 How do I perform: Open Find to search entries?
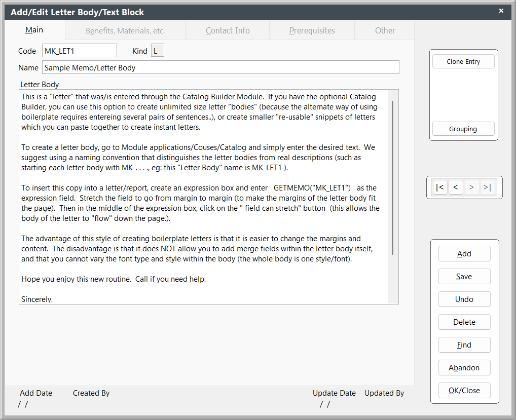pos(464,345)
